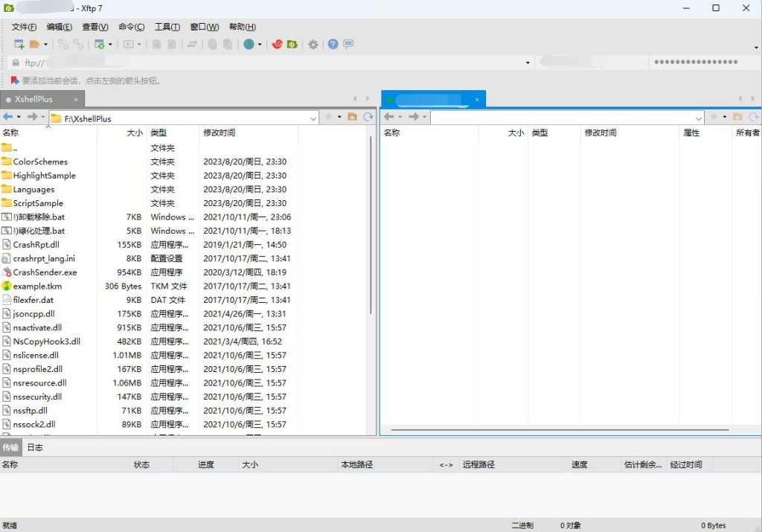
Task: Refresh the local F:\XshellPlus directory listing
Action: coord(368,117)
